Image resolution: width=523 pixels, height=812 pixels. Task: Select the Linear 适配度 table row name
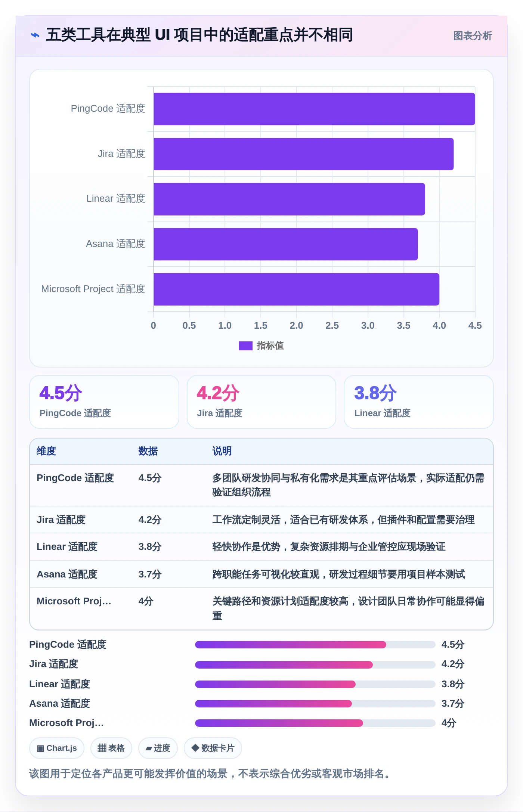[x=67, y=547]
